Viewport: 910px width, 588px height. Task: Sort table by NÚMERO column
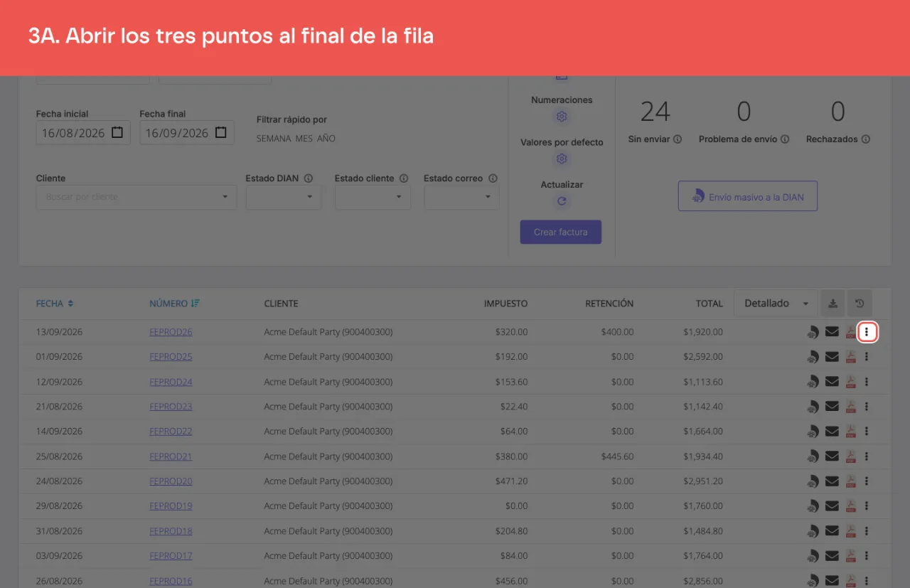point(174,304)
